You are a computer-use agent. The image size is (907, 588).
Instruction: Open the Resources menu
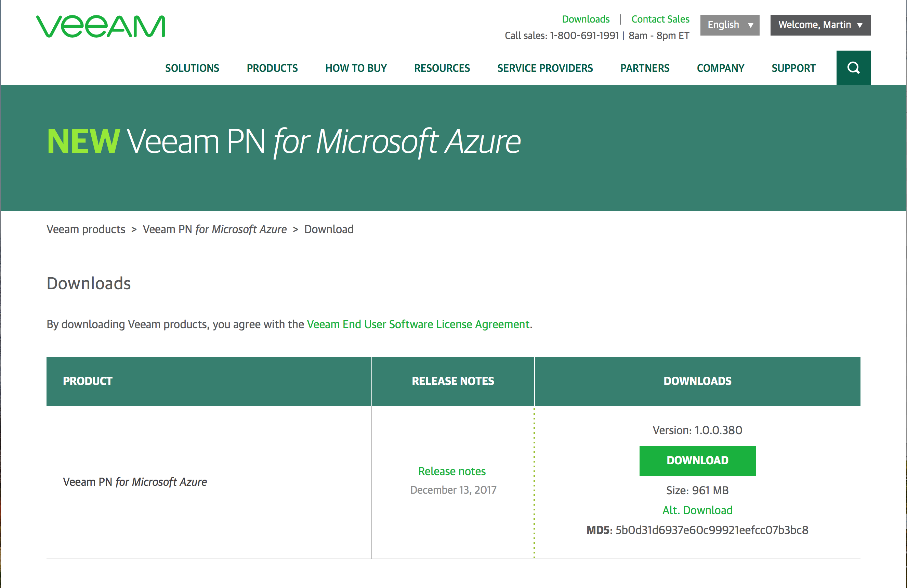pos(442,68)
